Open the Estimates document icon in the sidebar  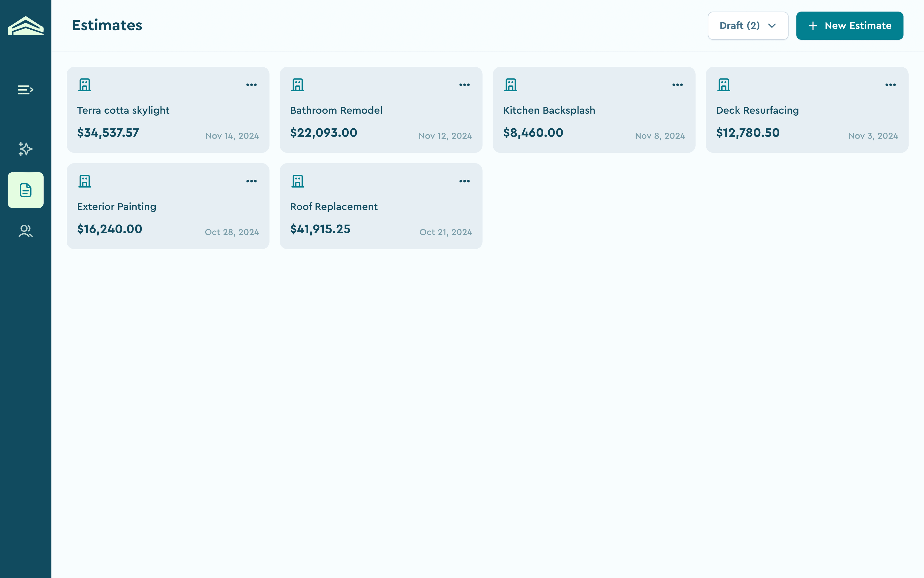coord(26,190)
